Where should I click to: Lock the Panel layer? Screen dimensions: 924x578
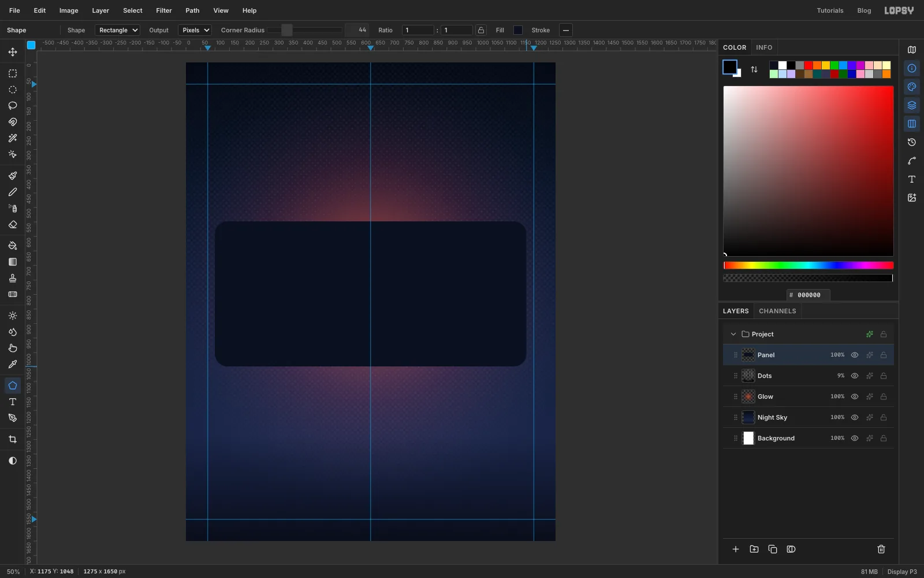coord(884,355)
